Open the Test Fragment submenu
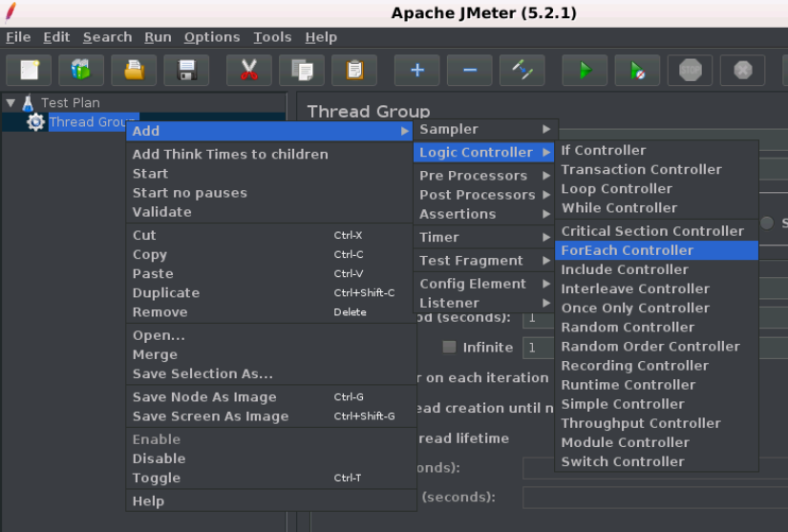 click(x=485, y=260)
